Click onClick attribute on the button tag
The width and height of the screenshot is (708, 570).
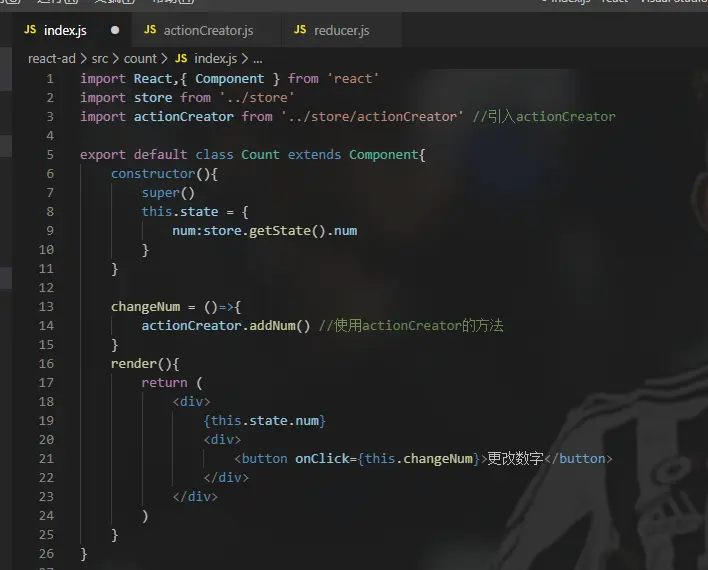coord(322,458)
